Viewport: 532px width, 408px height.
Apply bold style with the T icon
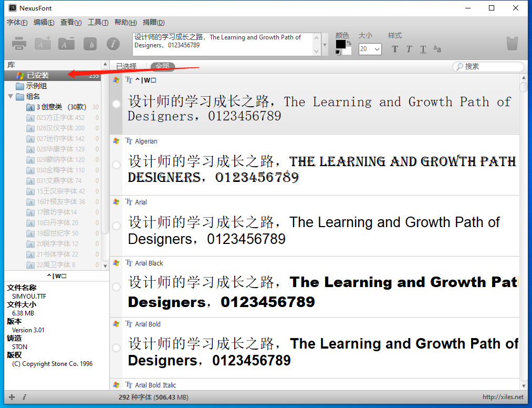pos(395,49)
